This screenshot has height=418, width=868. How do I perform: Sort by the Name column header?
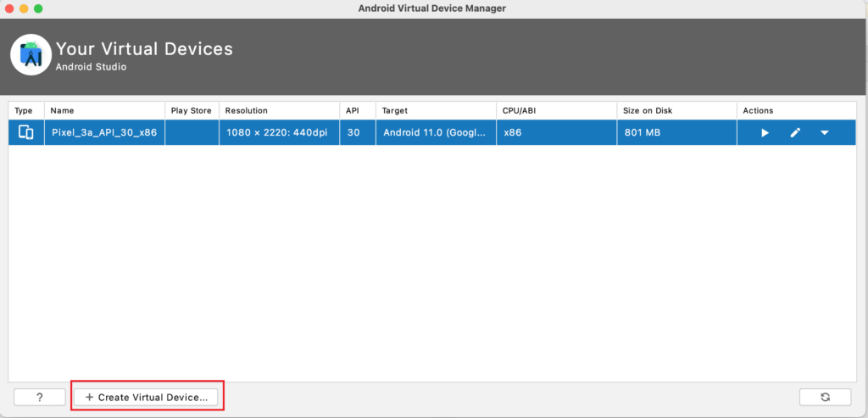104,111
